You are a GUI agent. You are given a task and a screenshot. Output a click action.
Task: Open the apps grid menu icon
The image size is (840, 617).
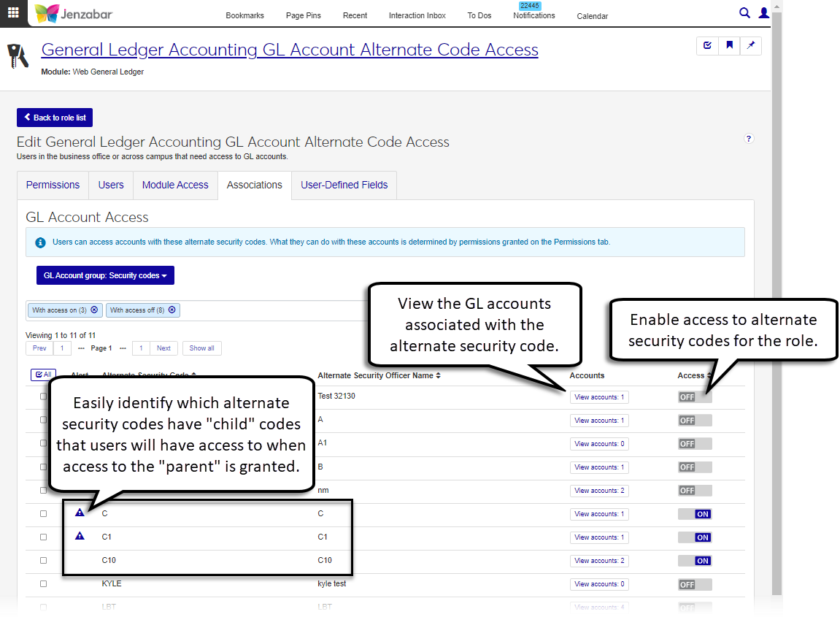13,13
